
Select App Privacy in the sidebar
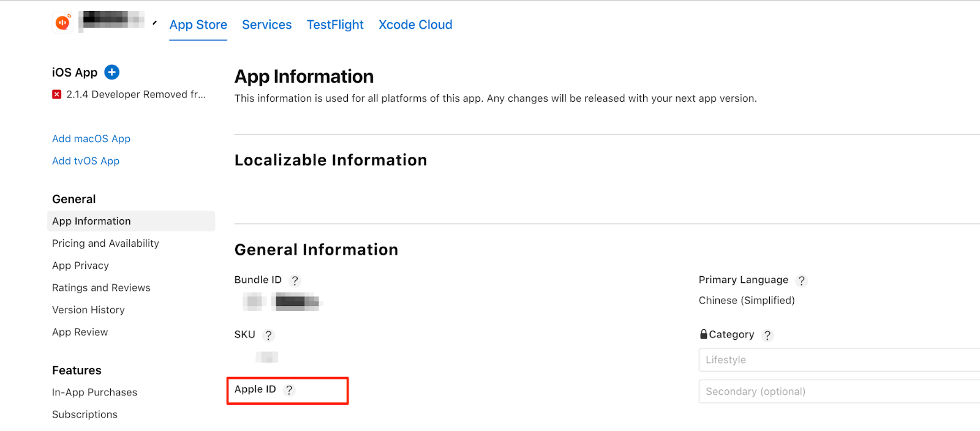point(80,266)
